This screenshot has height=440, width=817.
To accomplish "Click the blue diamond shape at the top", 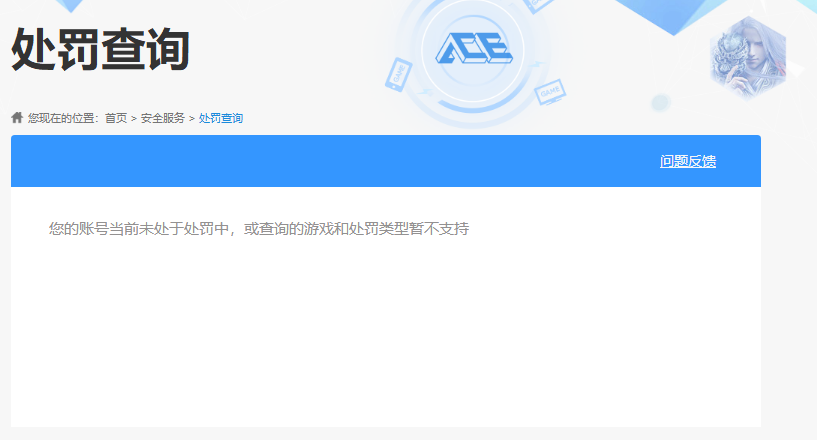I will pyautogui.click(x=672, y=15).
